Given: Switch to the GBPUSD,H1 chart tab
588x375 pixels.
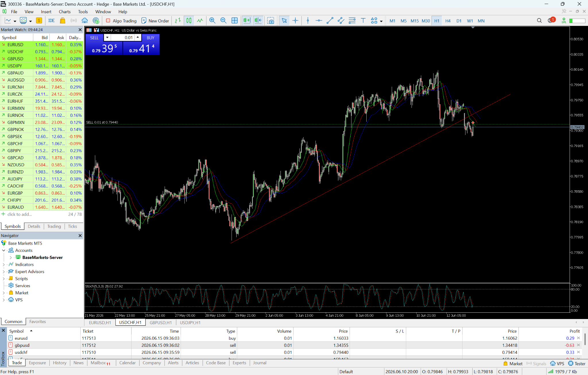Looking at the screenshot, I should (161, 322).
